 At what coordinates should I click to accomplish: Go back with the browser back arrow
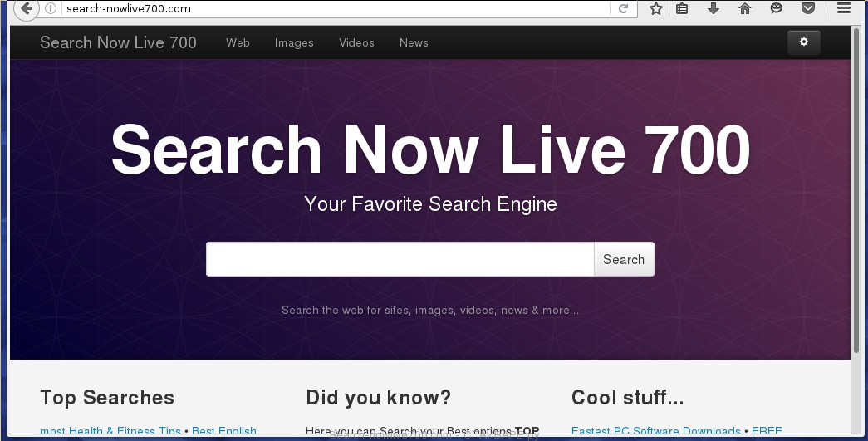26,9
